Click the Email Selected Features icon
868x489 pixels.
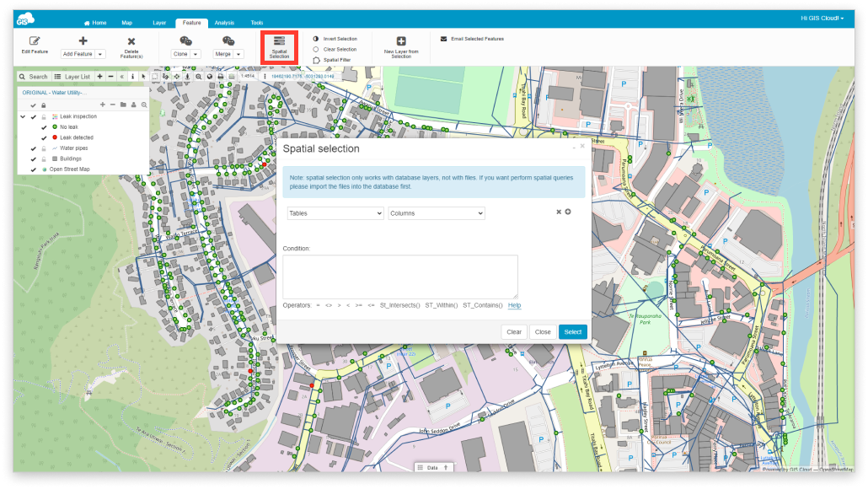[442, 38]
